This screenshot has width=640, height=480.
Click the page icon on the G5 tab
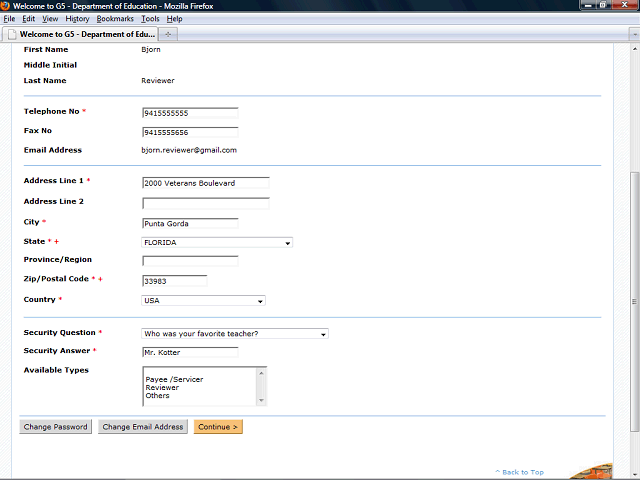point(12,34)
